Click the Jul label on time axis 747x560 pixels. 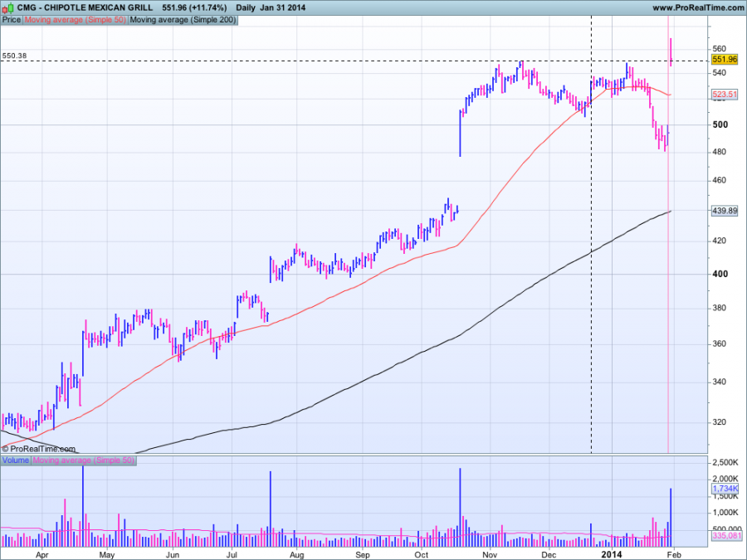[232, 555]
